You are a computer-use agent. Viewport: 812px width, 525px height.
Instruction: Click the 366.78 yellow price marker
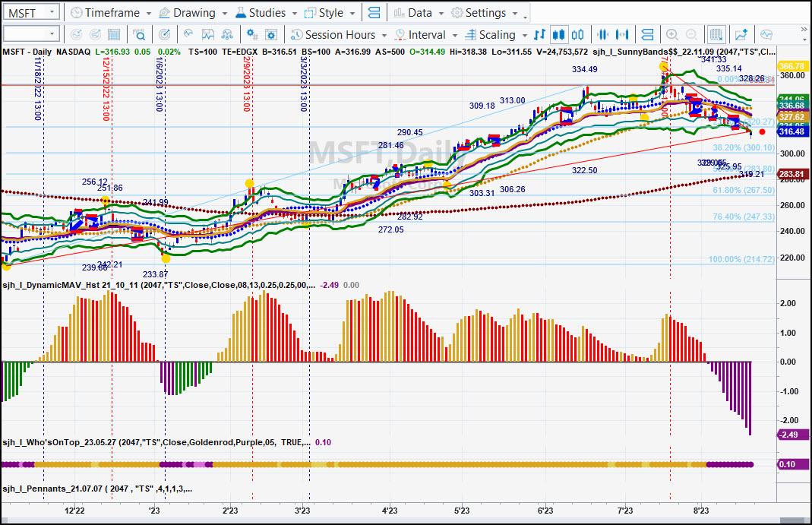[x=791, y=66]
